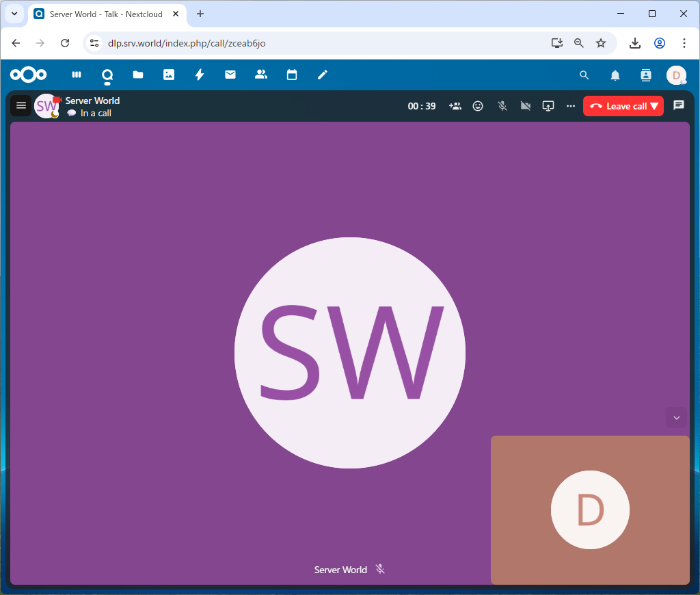Click the browser address bar
Viewport: 700px width, 595px height.
point(321,43)
